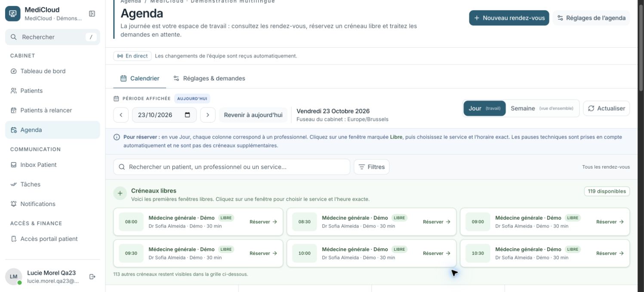Réserver the 09:30 slot
The width and height of the screenshot is (644, 292).
pyautogui.click(x=263, y=253)
